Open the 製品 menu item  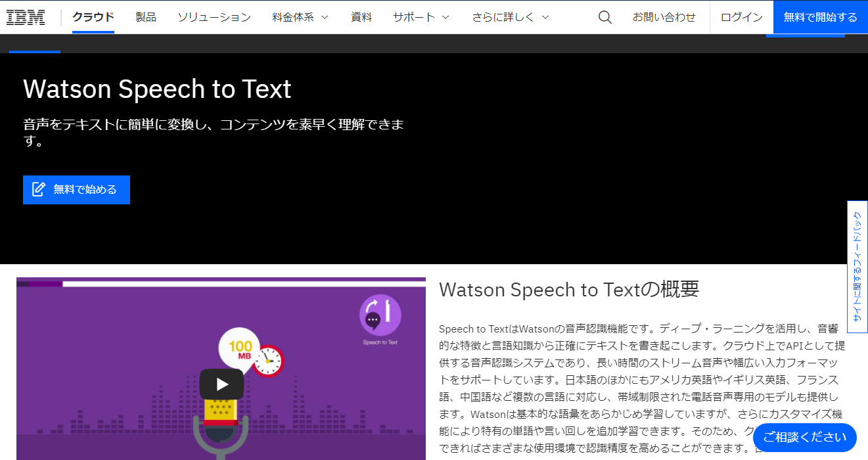(146, 17)
